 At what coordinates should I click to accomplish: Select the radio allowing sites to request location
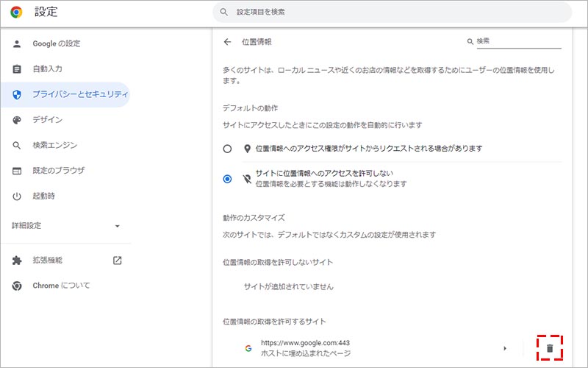228,149
